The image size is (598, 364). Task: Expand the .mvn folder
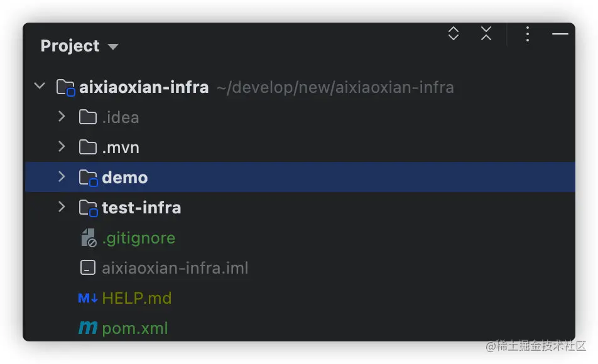pyautogui.click(x=62, y=147)
